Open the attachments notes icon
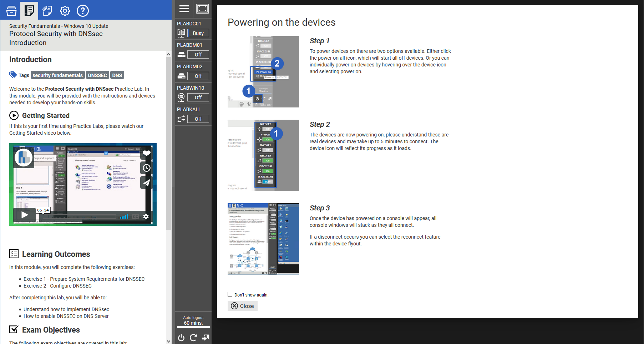This screenshot has height=344, width=644. click(47, 11)
